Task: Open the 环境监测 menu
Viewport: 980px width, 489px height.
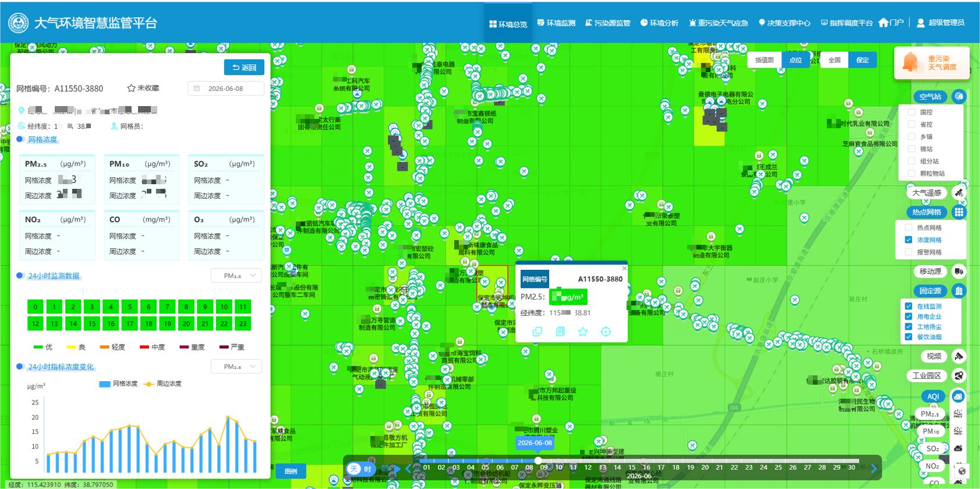Action: tap(556, 23)
